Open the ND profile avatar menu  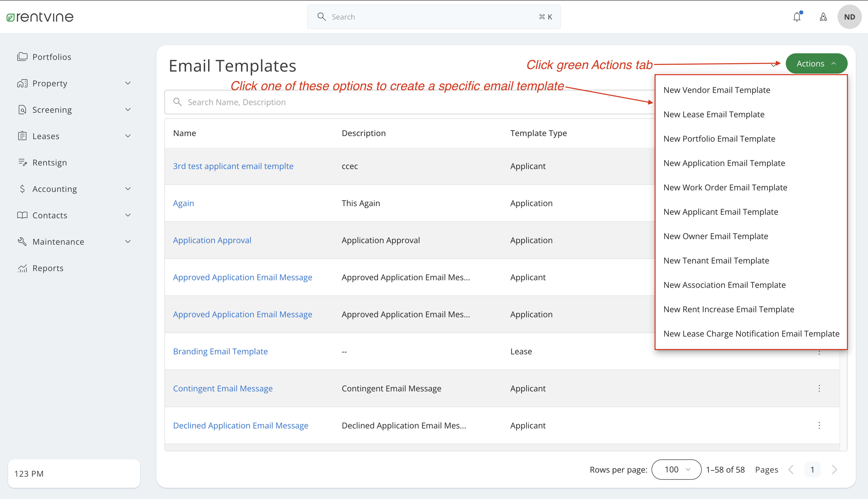pos(849,16)
